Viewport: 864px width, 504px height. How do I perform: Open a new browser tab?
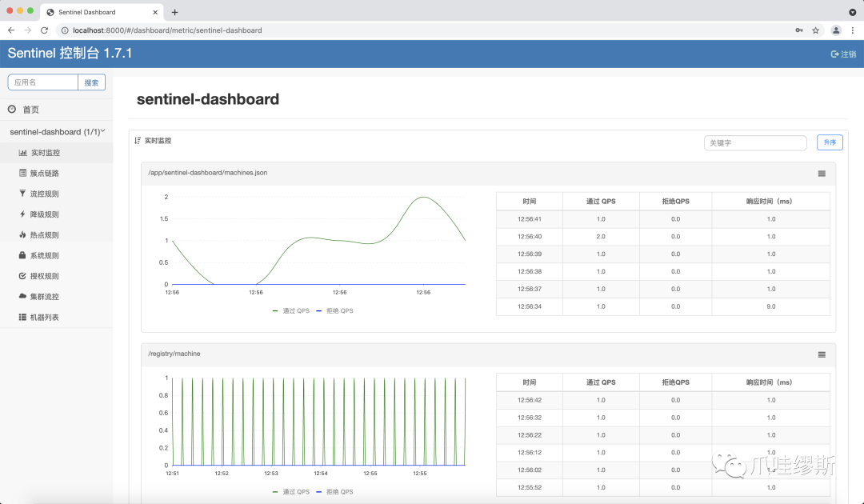click(174, 12)
